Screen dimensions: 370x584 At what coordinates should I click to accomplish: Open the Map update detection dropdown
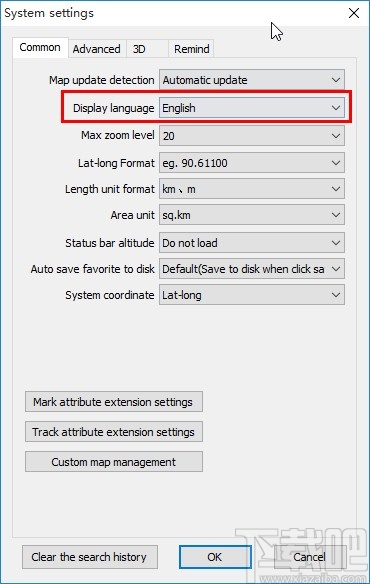coord(252,80)
